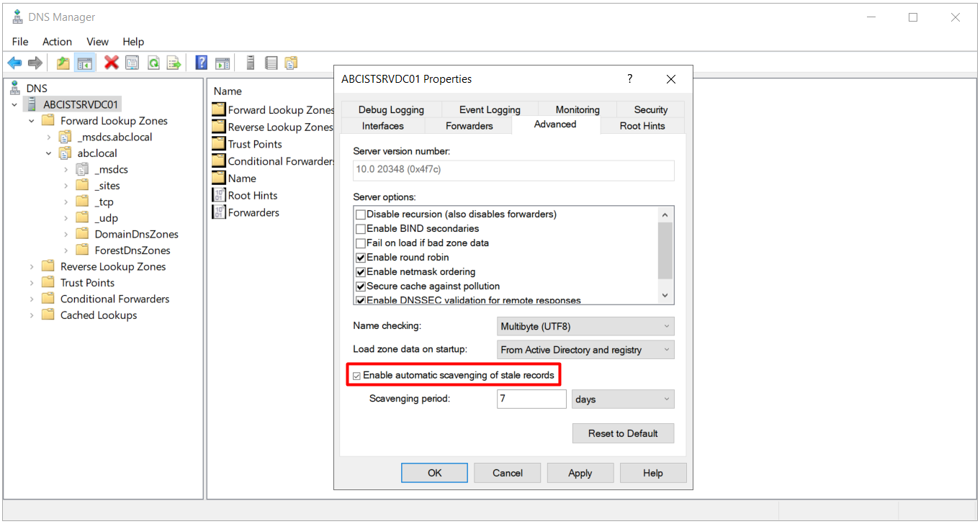Click the Apply button

pos(580,473)
